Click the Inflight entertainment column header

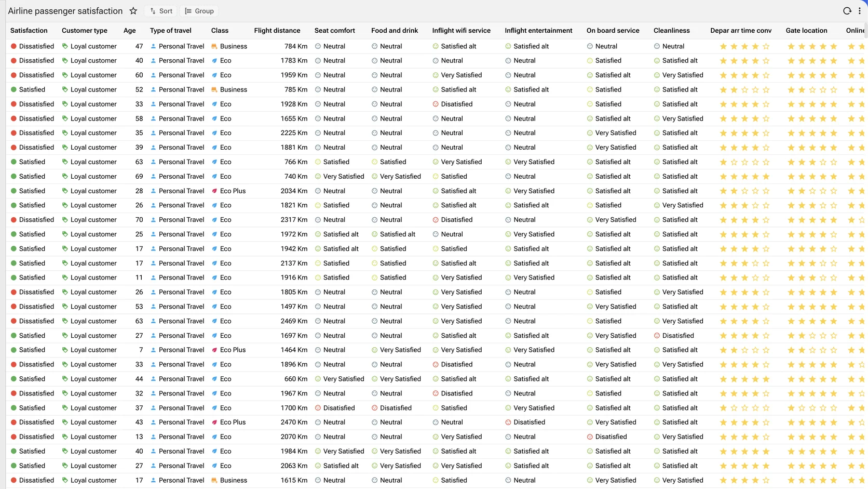[539, 31]
